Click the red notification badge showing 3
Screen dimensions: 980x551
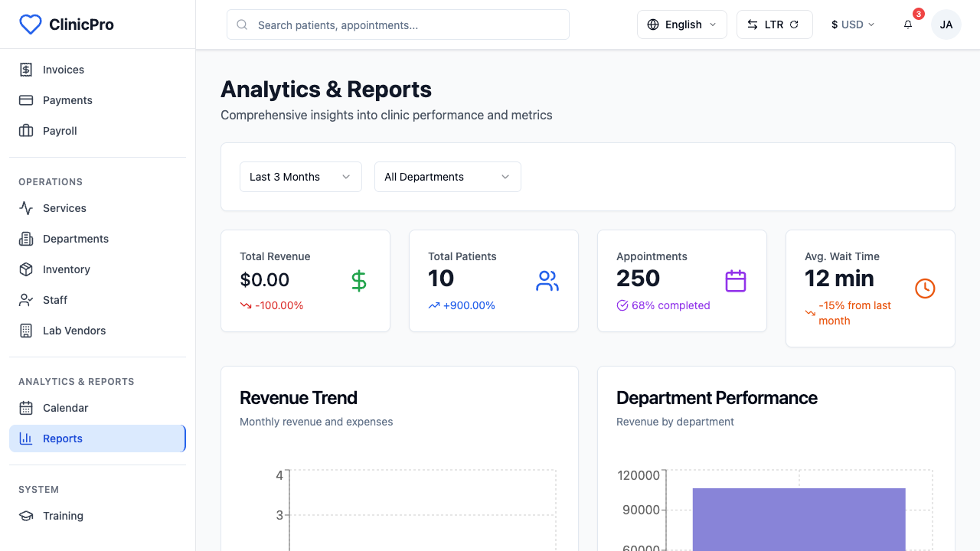(x=919, y=14)
